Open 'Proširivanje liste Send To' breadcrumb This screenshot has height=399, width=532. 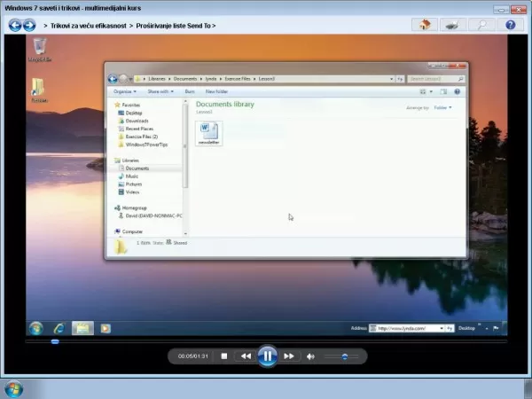point(174,26)
